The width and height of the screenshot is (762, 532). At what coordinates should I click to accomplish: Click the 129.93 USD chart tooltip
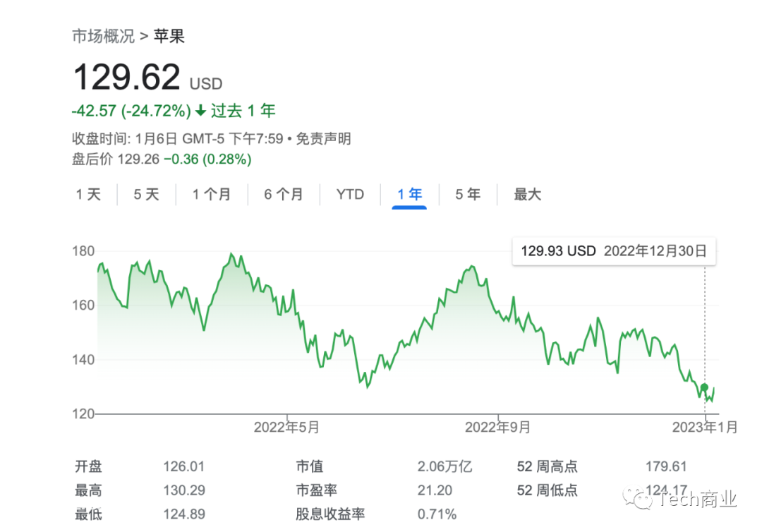[x=614, y=251]
